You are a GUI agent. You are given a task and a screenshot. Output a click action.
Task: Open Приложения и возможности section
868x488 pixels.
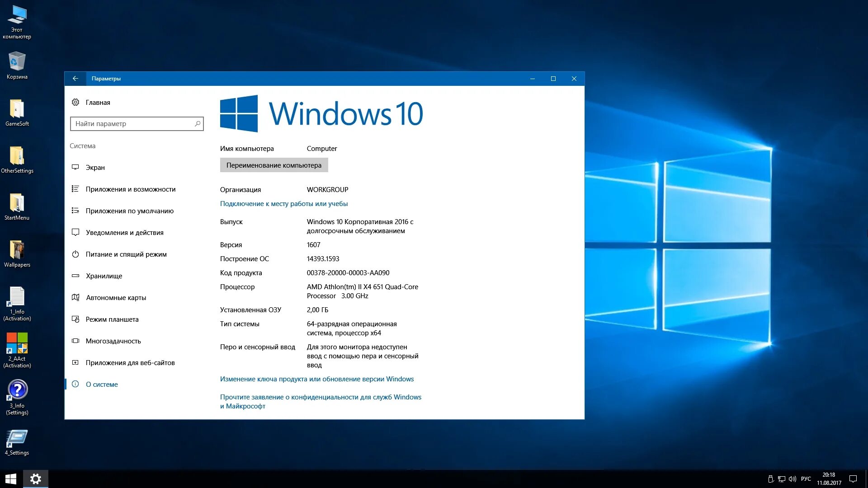click(131, 189)
